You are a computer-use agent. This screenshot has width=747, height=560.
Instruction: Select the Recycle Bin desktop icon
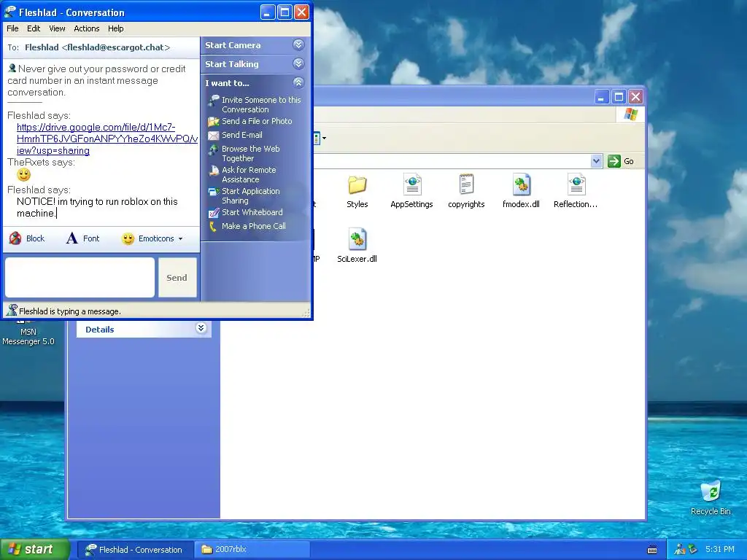[x=711, y=491]
